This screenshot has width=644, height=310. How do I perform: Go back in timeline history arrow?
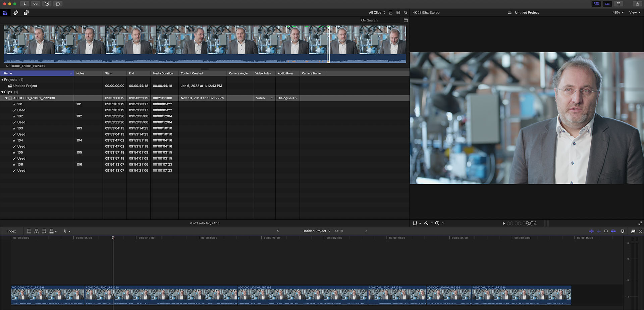click(278, 231)
